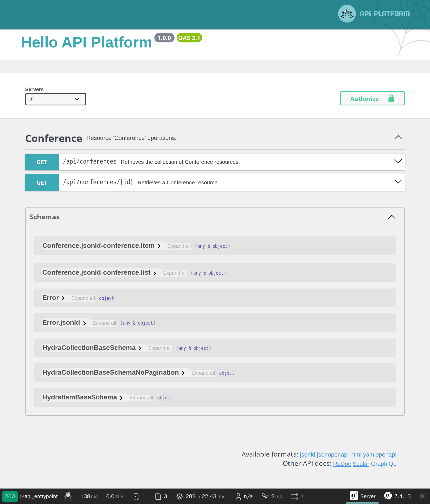Click the 138 ms request time panel
Screen dimensions: 430x504
click(x=89, y=496)
